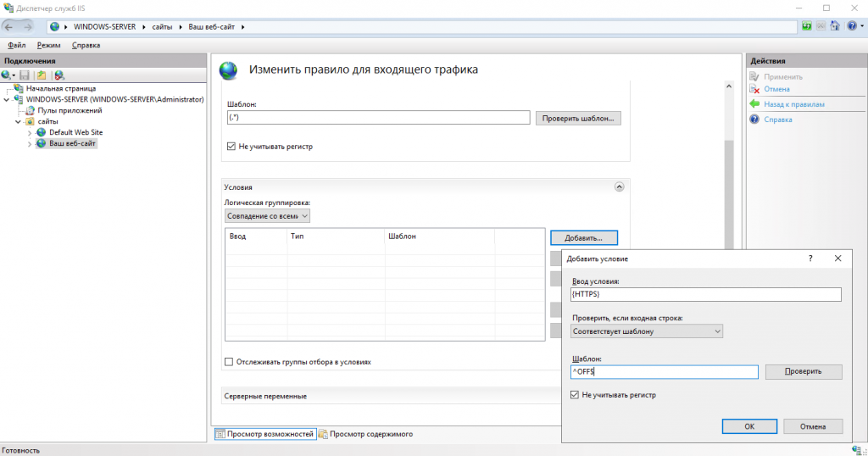
Task: Click the question mark in Добавить условие dialog
Action: pos(810,259)
